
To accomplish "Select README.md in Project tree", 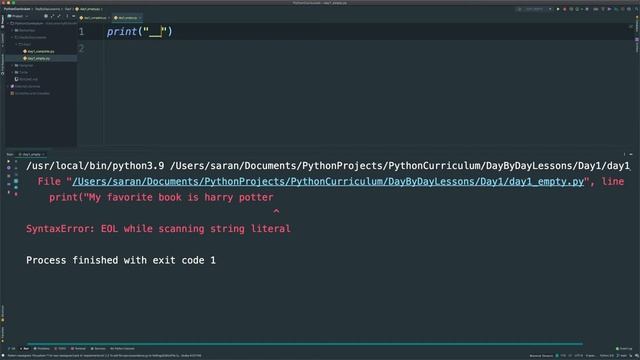I will 27,79.
